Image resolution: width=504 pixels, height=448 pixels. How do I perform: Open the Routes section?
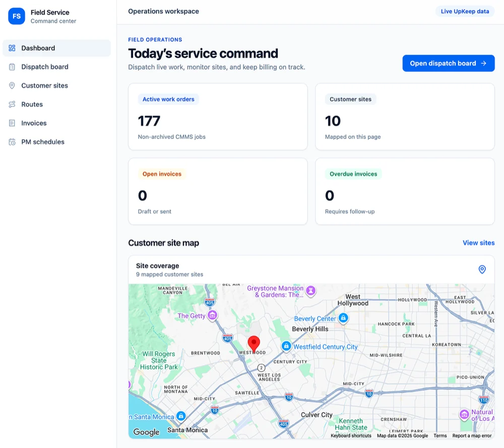click(x=56, y=104)
